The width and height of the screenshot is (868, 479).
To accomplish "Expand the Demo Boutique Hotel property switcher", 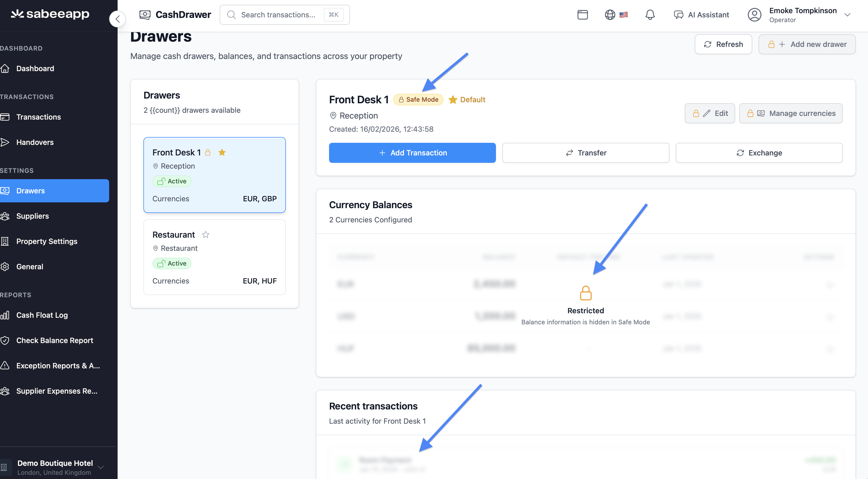I will click(100, 467).
